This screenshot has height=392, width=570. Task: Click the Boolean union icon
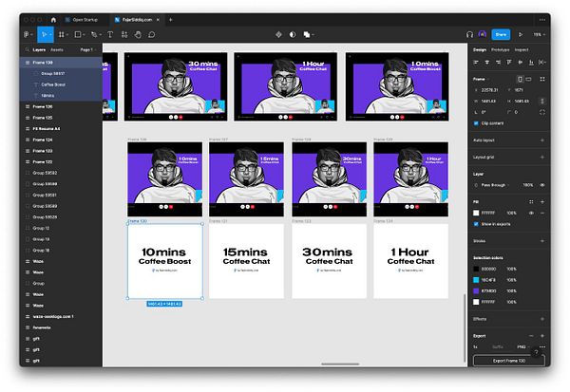coord(307,34)
